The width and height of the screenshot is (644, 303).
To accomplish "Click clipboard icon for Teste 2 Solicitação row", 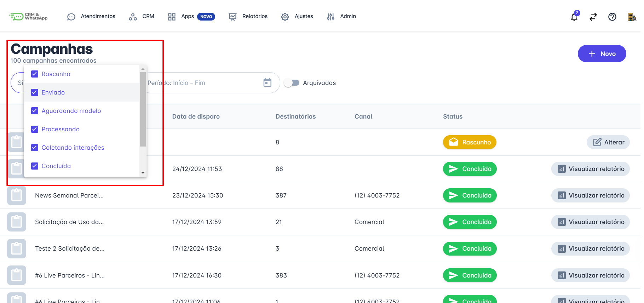I will [x=17, y=248].
